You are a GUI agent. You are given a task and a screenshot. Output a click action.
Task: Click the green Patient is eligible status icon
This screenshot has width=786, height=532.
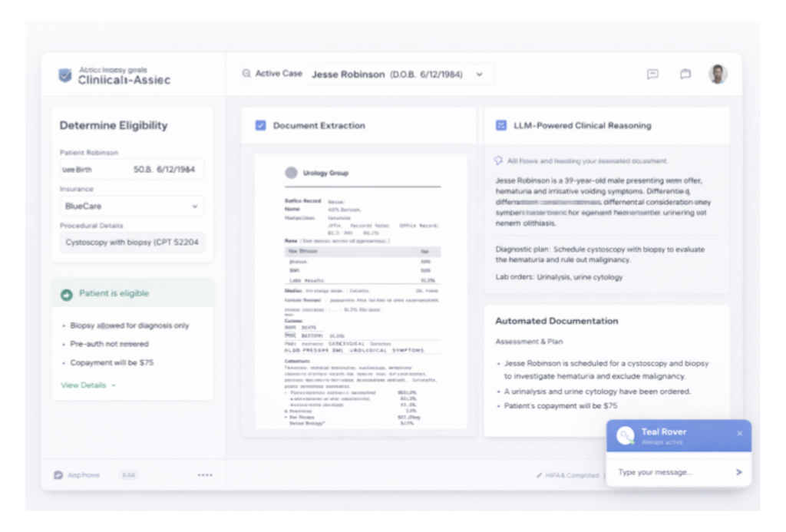(67, 294)
